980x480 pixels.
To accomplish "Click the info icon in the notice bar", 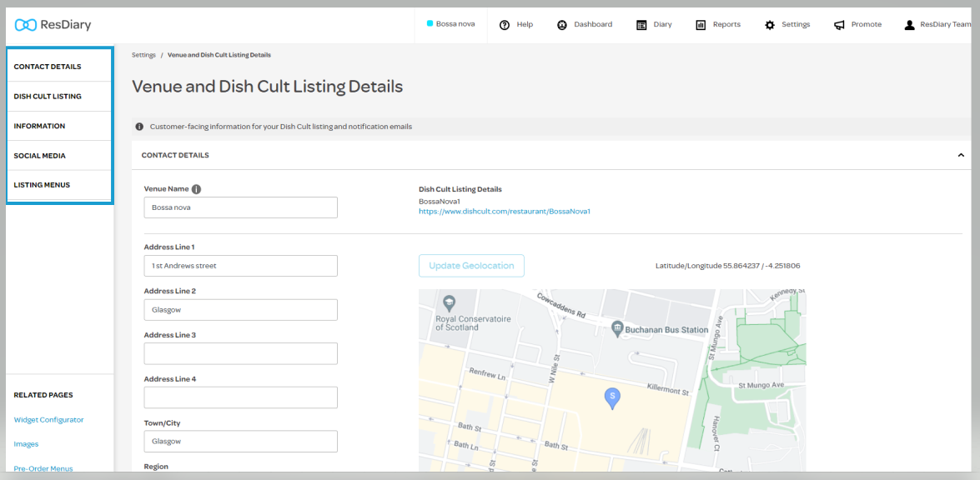I will click(x=140, y=127).
